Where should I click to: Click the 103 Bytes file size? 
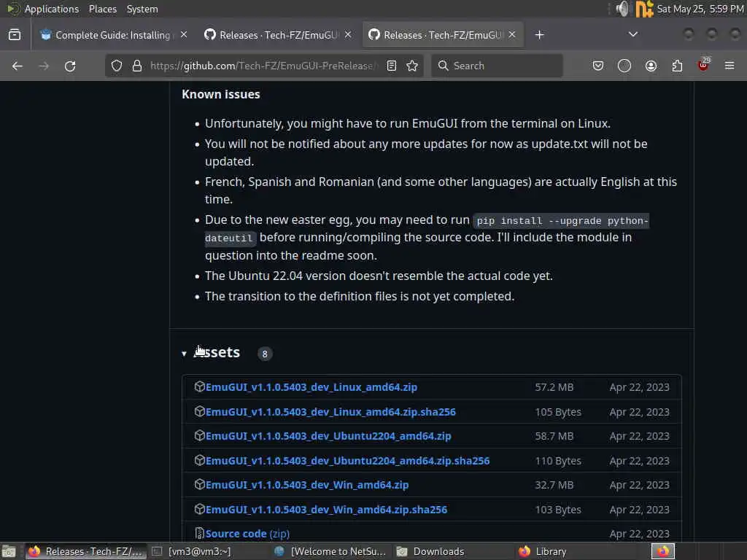pyautogui.click(x=558, y=510)
